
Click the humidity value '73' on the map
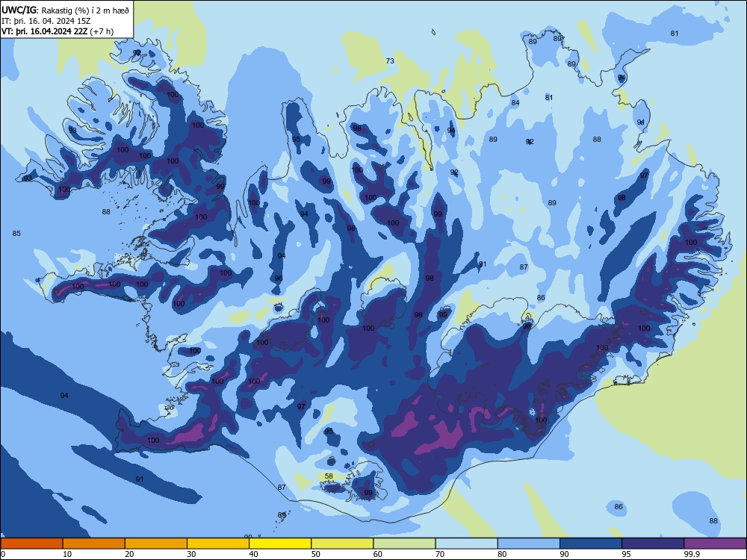[x=390, y=61]
